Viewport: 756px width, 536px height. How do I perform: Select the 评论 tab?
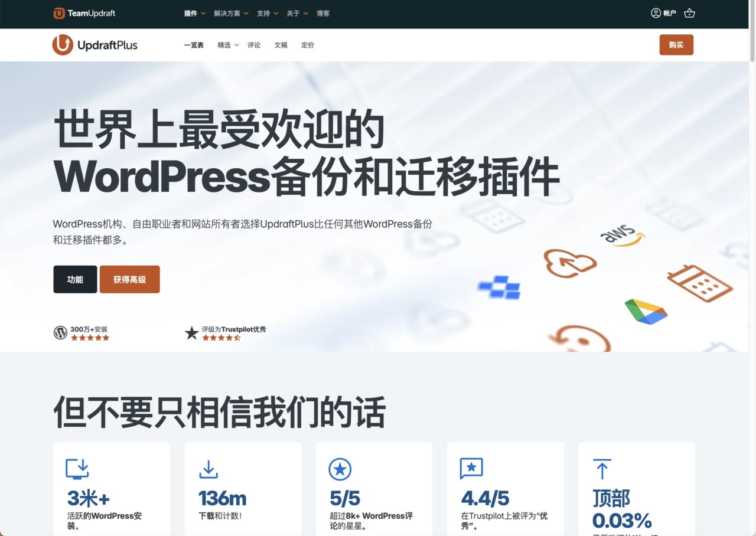(x=254, y=45)
